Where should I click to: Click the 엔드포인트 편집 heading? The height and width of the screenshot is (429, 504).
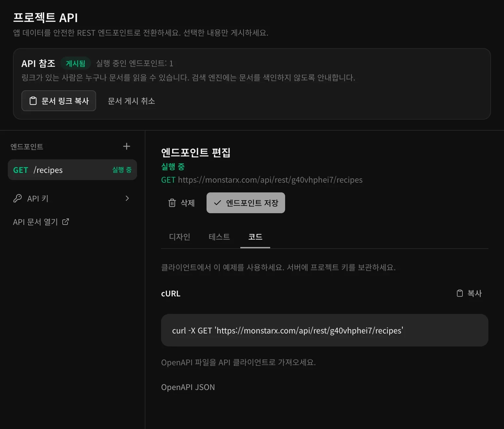[196, 152]
